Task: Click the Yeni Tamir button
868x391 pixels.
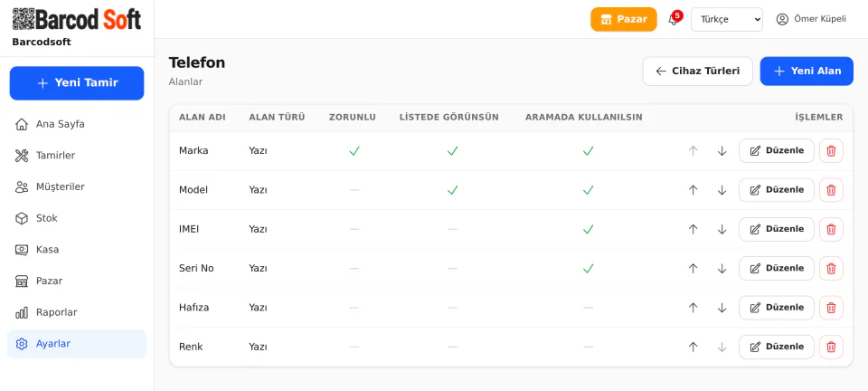Action: pos(77,83)
